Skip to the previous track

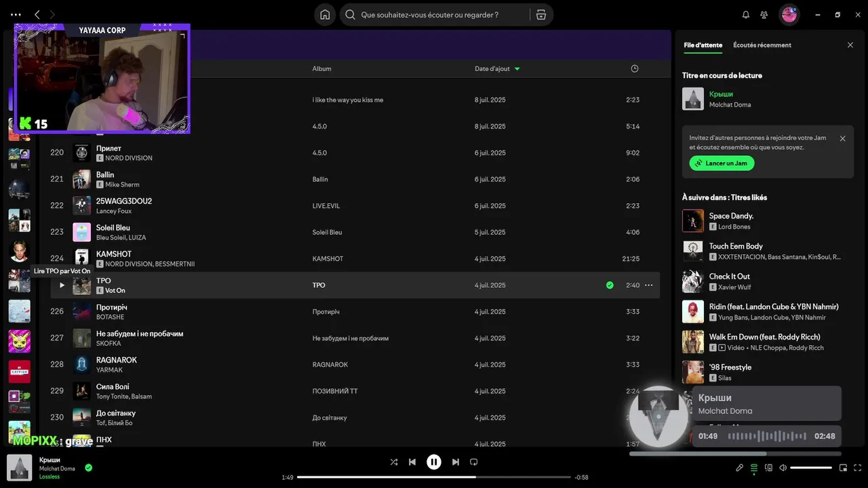point(412,462)
